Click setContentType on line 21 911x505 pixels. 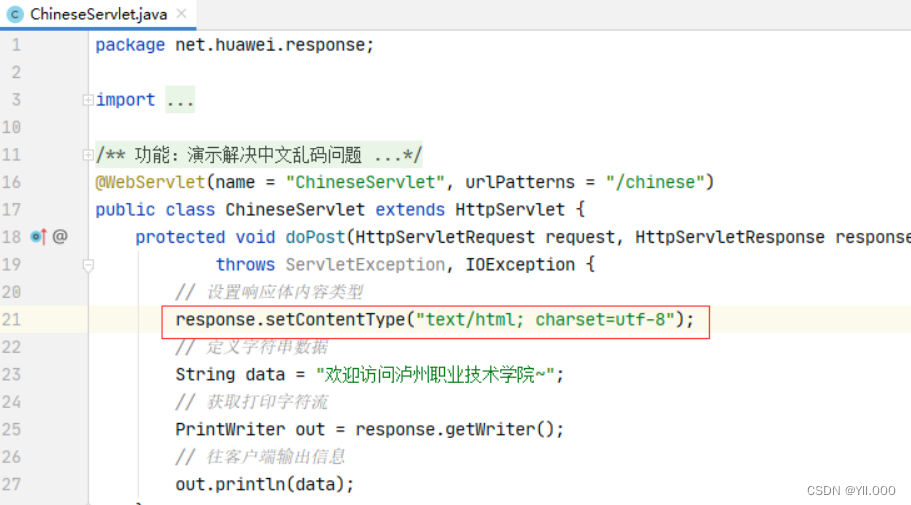335,320
